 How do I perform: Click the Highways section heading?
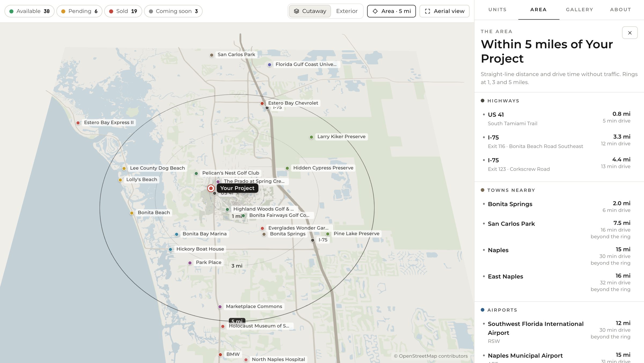pyautogui.click(x=503, y=101)
